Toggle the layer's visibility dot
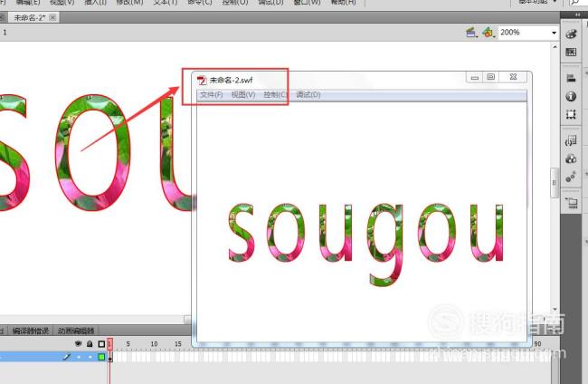 79,357
